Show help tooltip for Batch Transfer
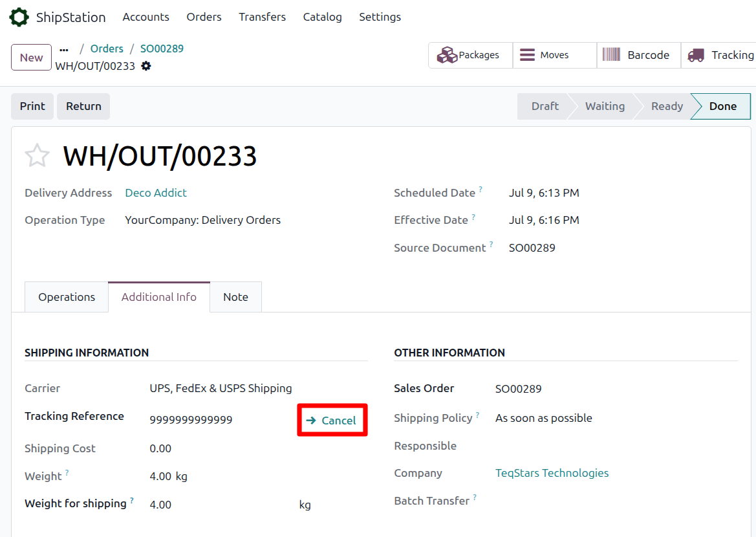The width and height of the screenshot is (756, 537). click(x=475, y=497)
